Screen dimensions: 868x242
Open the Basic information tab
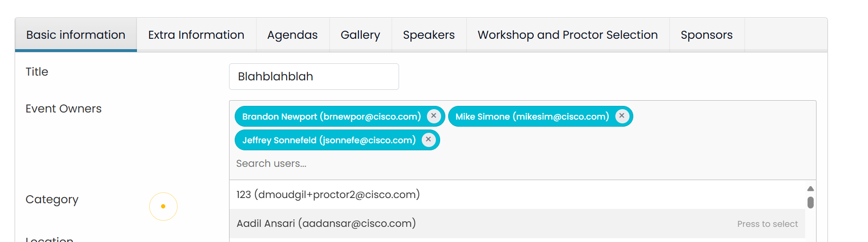point(76,35)
